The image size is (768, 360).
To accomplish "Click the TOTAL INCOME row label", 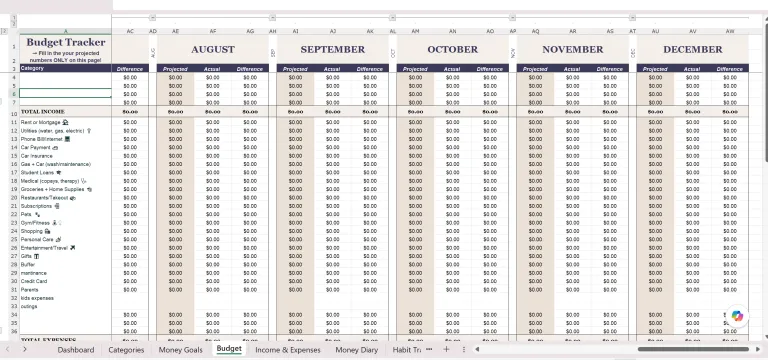I will pos(65,112).
